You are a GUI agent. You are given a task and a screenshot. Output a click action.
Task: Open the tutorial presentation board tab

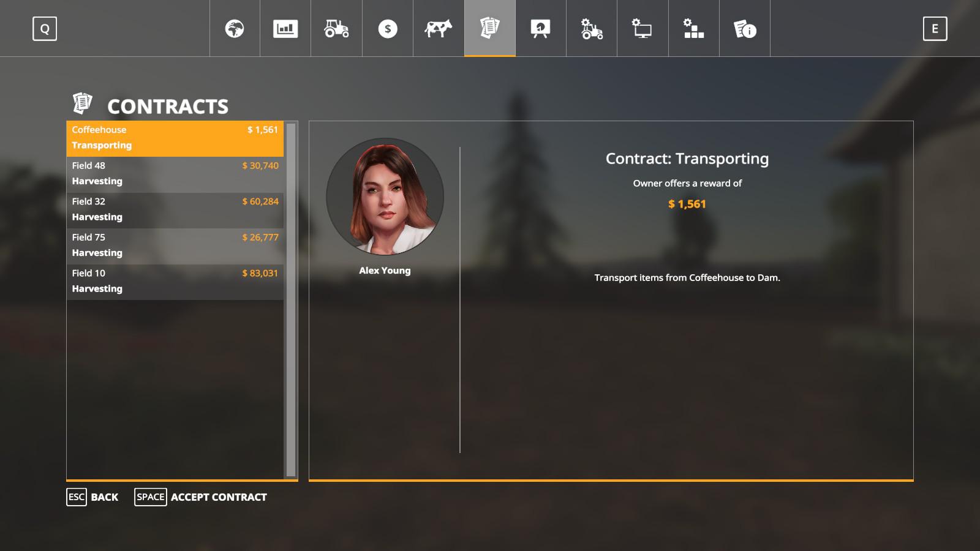(x=540, y=29)
